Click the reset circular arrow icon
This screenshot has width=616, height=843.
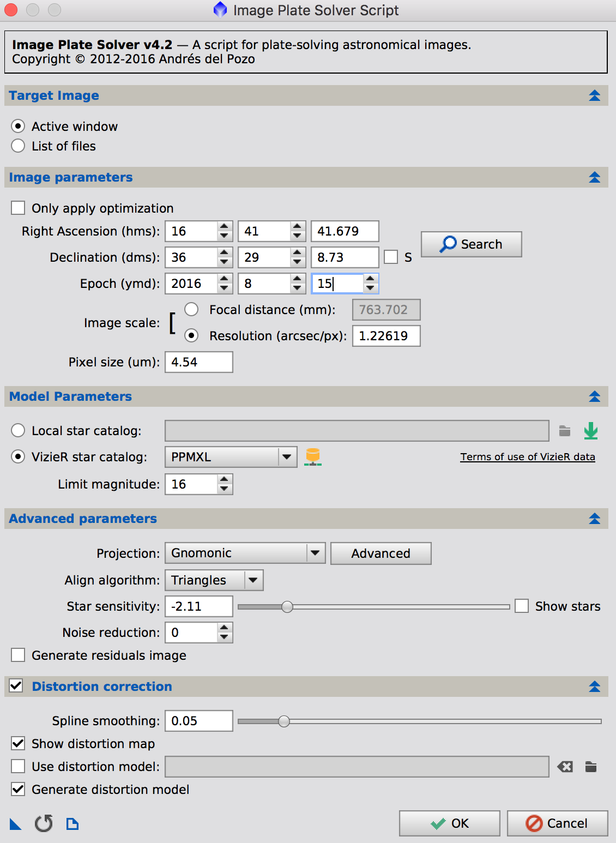(44, 823)
